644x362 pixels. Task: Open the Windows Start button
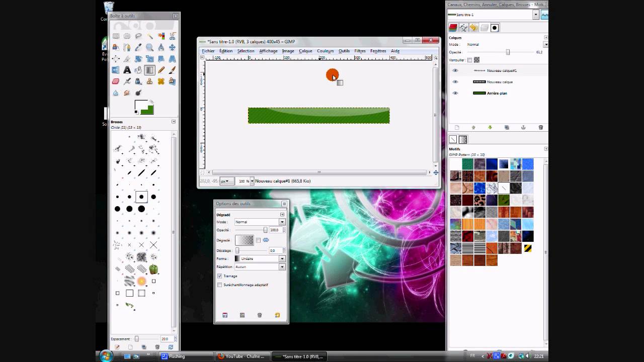[106, 356]
